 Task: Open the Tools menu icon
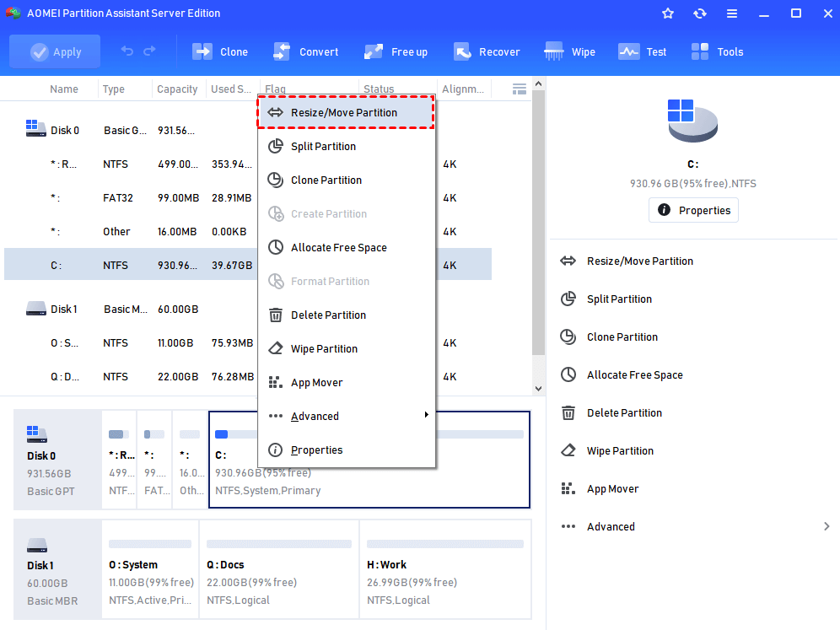[700, 51]
